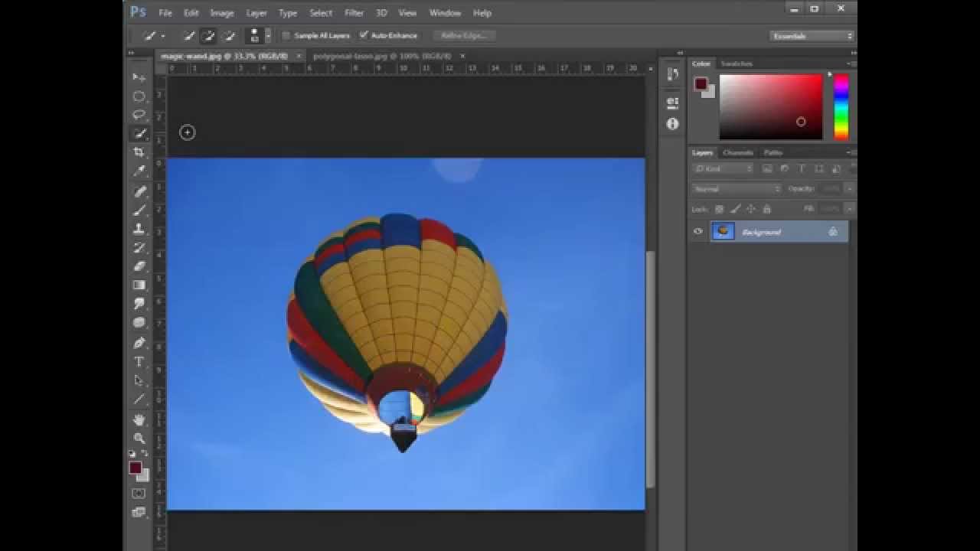Open the Opacity slider dropdown arrow
Image resolution: width=980 pixels, height=551 pixels.
(x=849, y=188)
